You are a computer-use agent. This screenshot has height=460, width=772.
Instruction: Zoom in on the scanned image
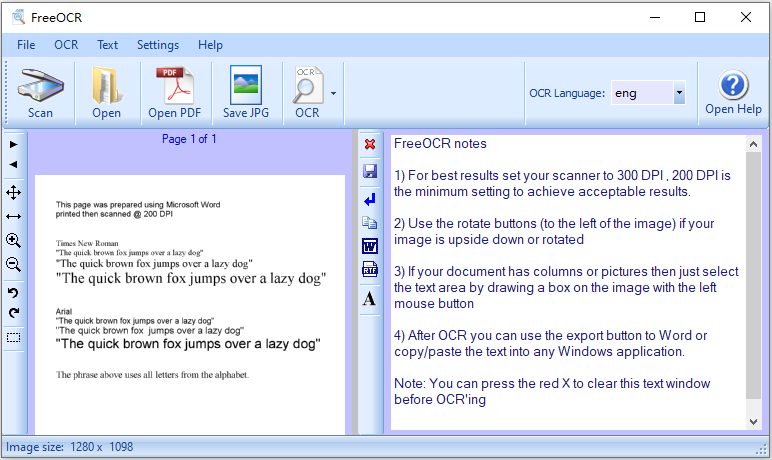pos(14,240)
